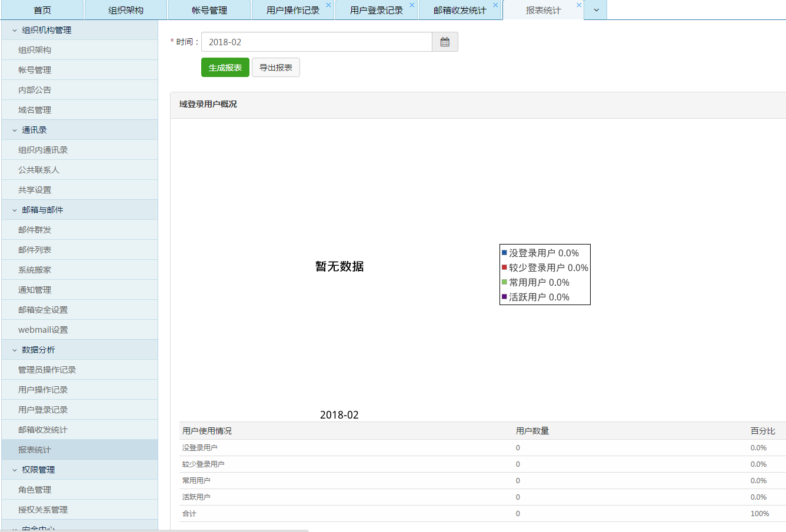Close the 邮箱收发统计 tab
The image size is (786, 532).
(x=495, y=5)
